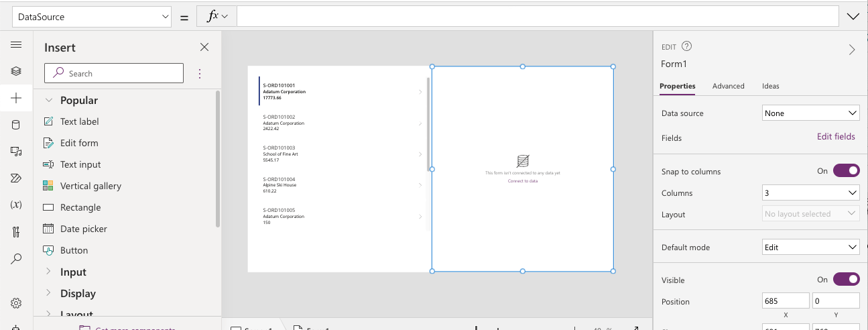868x330 pixels.
Task: Open the Columns dropdown
Action: pos(811,193)
